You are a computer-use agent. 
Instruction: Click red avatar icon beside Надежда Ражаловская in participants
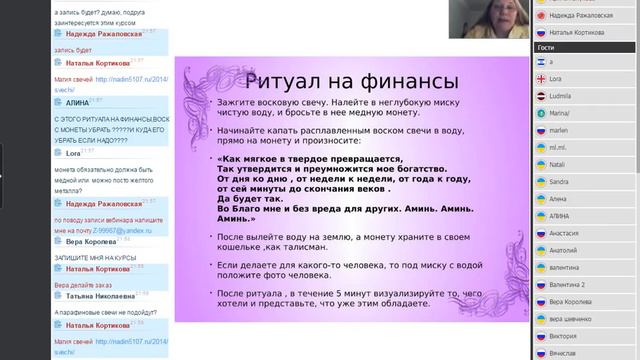tap(541, 16)
